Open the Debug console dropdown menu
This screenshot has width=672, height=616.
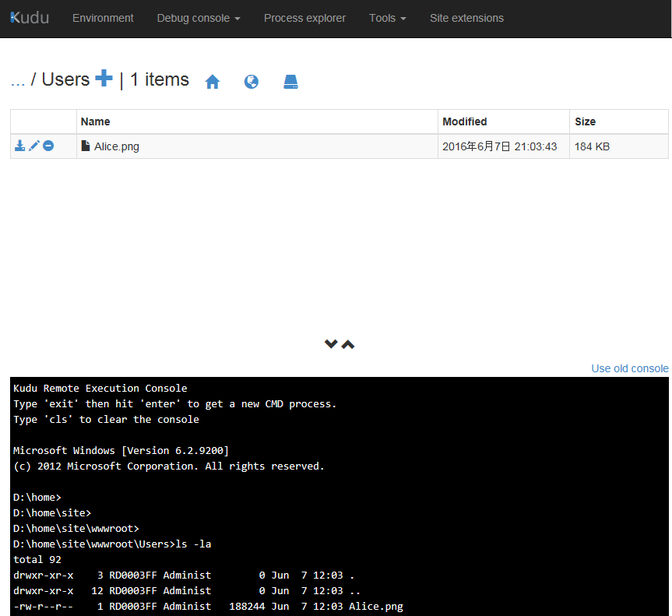199,18
